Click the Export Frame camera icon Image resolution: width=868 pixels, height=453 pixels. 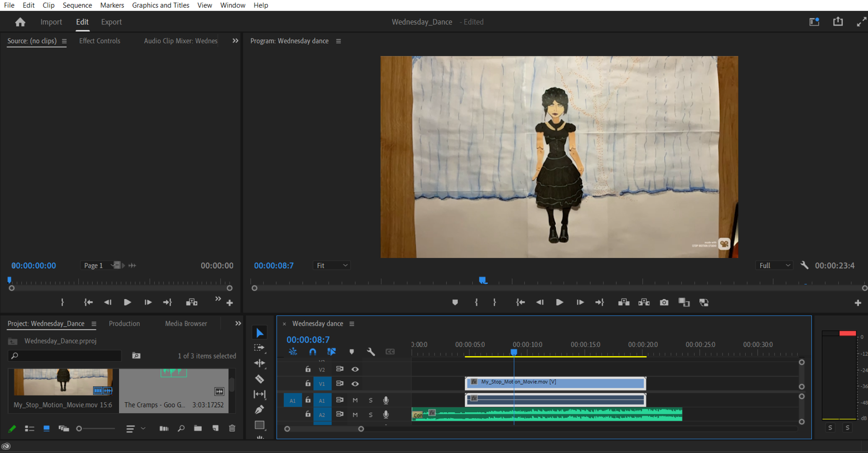pos(664,302)
